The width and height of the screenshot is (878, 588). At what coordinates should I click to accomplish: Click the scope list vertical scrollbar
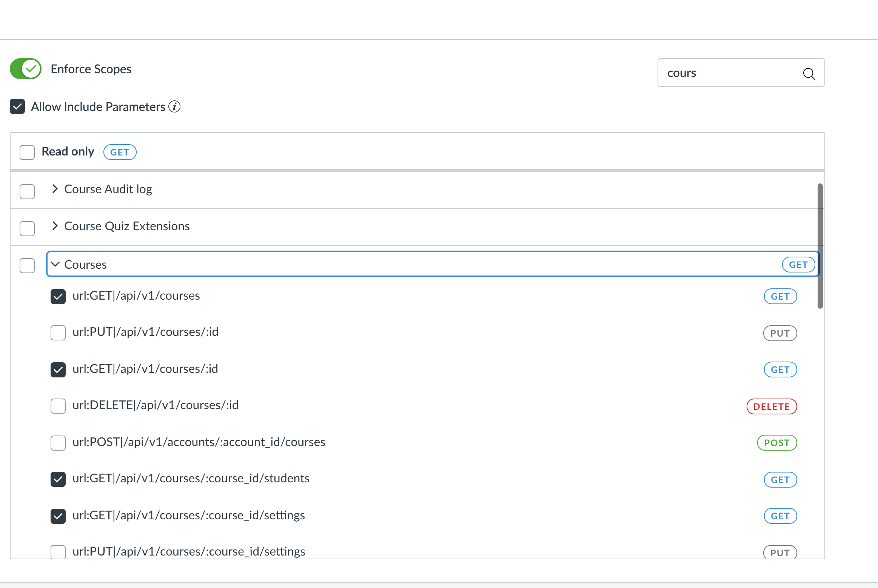click(x=820, y=245)
